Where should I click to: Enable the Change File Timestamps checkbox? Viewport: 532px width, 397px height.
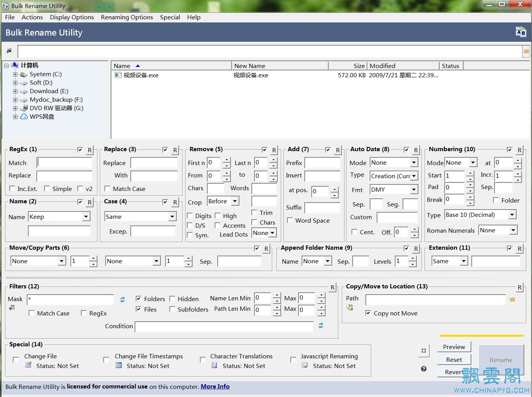(x=106, y=360)
